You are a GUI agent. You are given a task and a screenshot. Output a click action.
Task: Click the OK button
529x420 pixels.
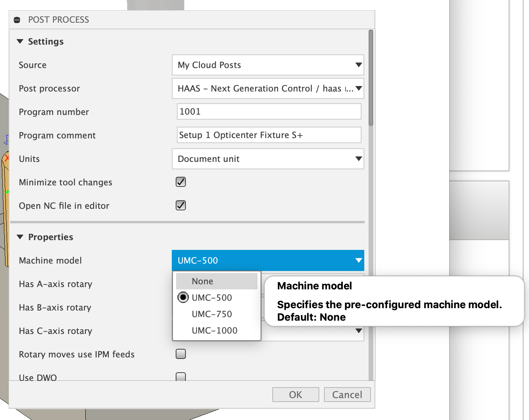(x=295, y=394)
